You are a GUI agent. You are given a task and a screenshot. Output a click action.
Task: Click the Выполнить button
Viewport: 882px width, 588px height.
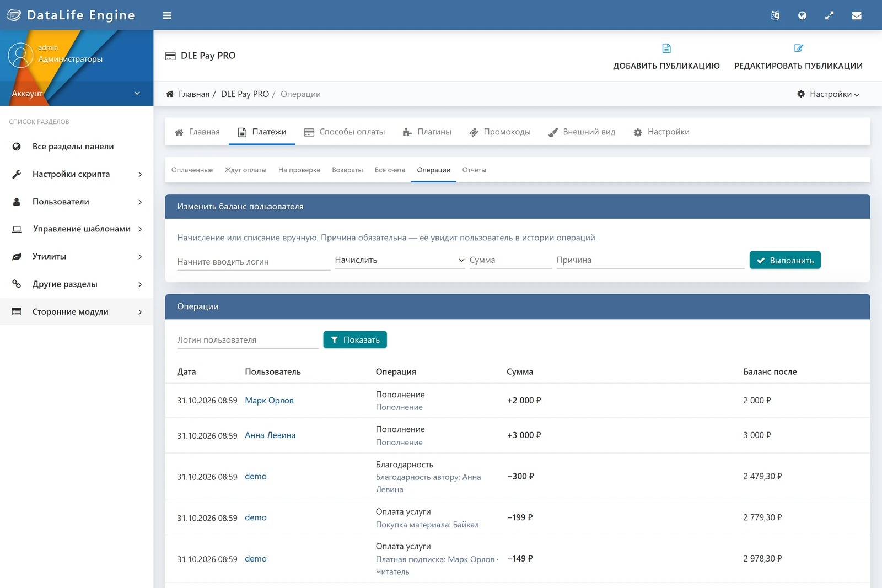[785, 260]
